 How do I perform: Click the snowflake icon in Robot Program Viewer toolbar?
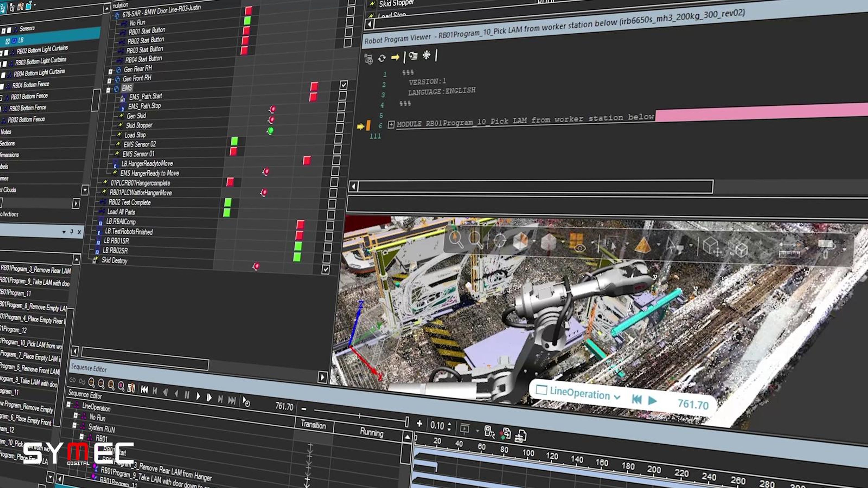click(426, 55)
